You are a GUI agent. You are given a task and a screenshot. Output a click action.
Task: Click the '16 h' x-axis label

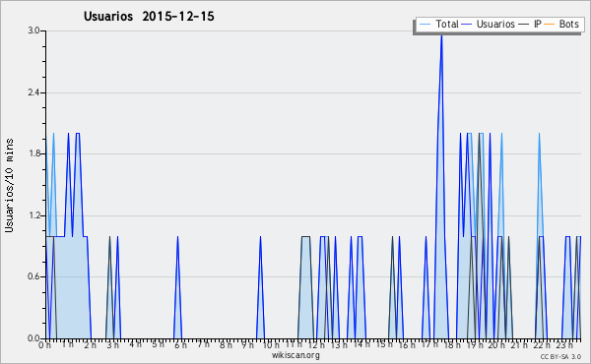coord(407,345)
